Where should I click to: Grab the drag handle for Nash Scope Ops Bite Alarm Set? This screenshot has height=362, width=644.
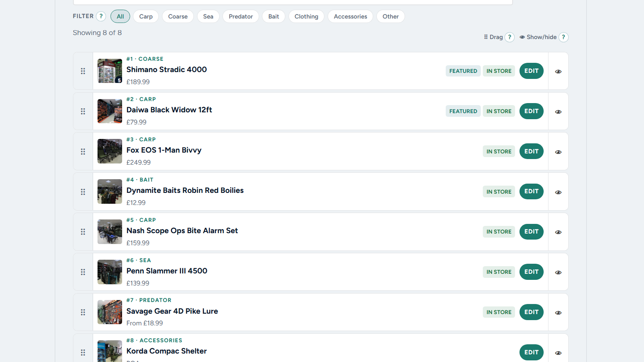tap(83, 232)
